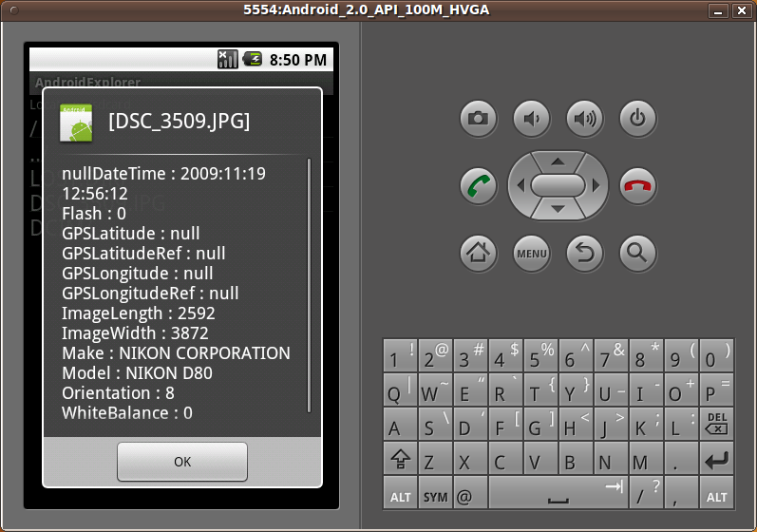The image size is (757, 532).
Task: Click the 'ImageWidth : 3872' line
Action: 135,333
